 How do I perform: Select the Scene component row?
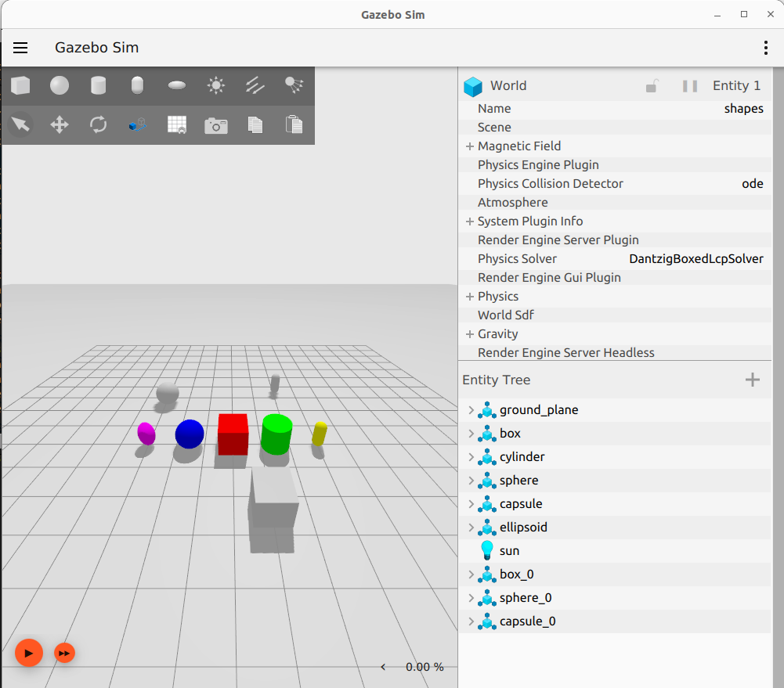coord(615,128)
